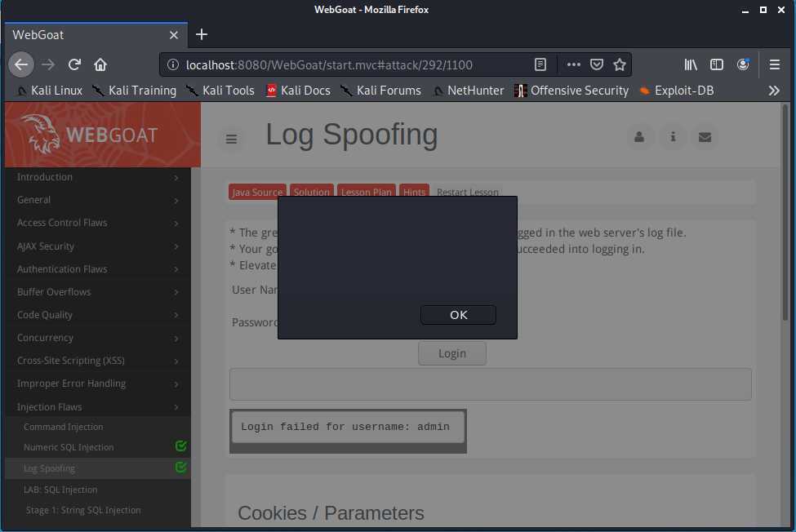Click the Login button
Viewport: 796px width, 532px height.
click(x=452, y=353)
